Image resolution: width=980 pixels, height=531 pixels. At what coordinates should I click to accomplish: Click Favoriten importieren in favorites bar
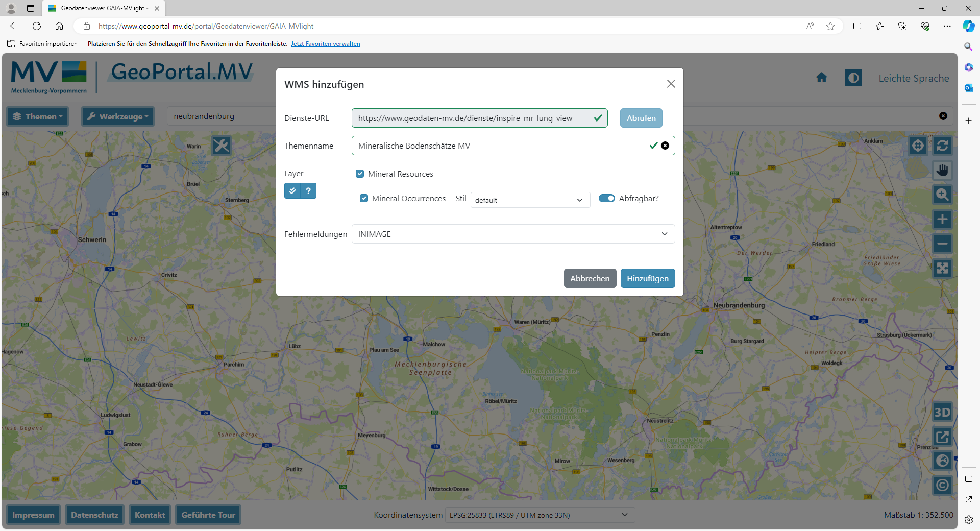pos(42,44)
